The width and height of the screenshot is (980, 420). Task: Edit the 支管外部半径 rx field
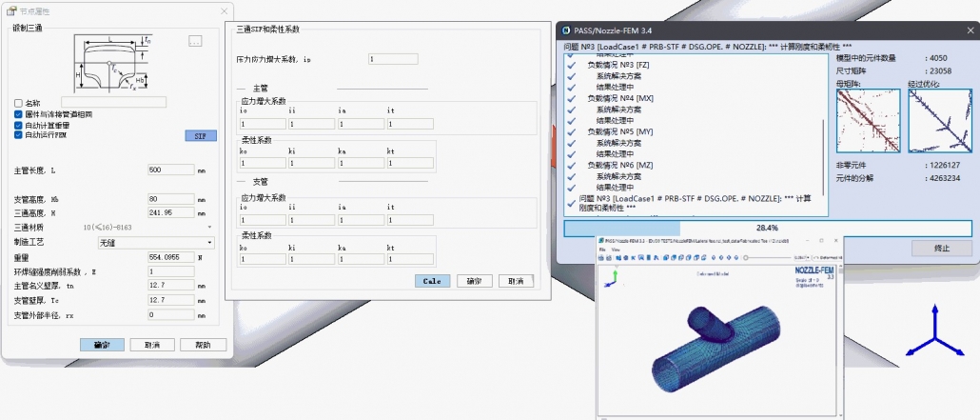[x=171, y=315]
